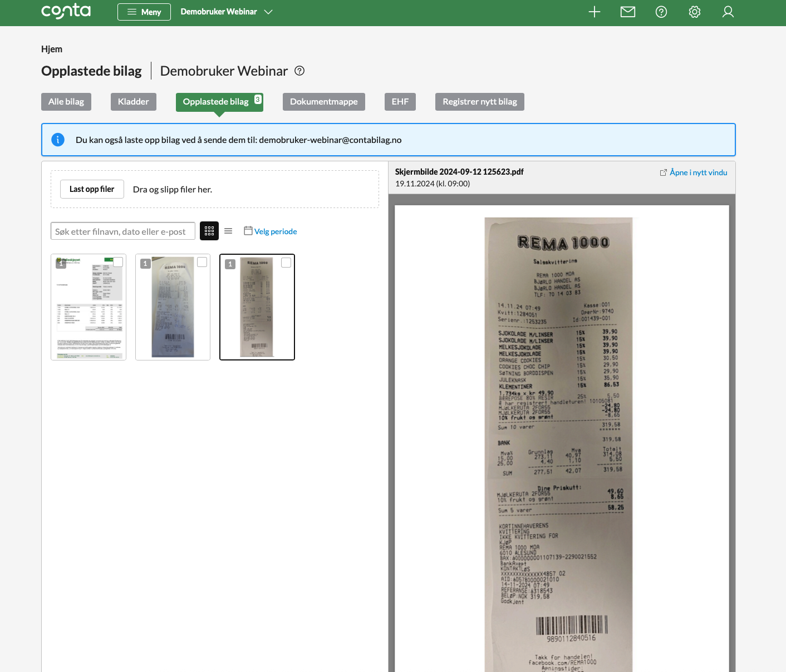Expand the Demobruker Webinar company dropdown
Image resolution: width=786 pixels, height=672 pixels.
tap(227, 12)
